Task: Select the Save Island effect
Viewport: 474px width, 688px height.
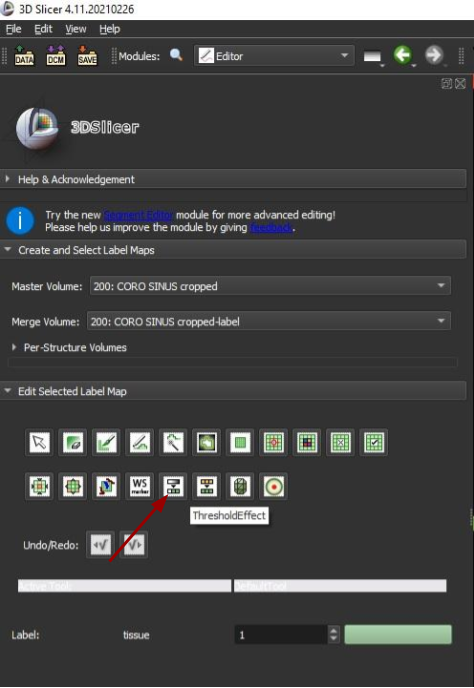Action: tap(373, 442)
